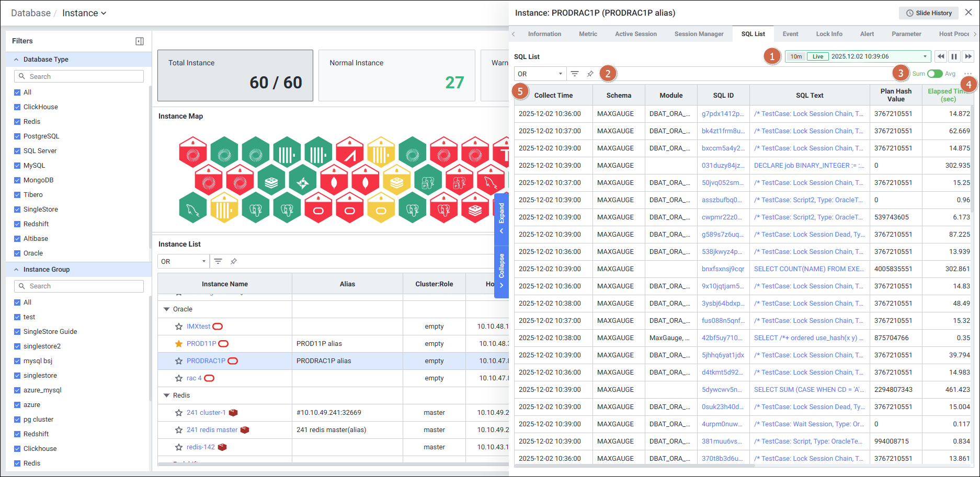Open SQL ID g7pdx1412p link
The height and width of the screenshot is (477, 980).
[x=722, y=114]
